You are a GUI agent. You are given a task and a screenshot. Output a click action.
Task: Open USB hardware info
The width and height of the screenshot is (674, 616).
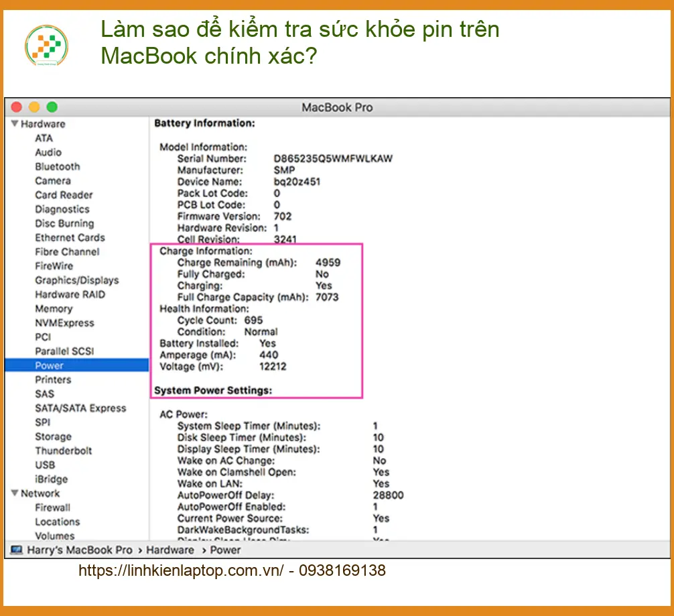(x=45, y=465)
